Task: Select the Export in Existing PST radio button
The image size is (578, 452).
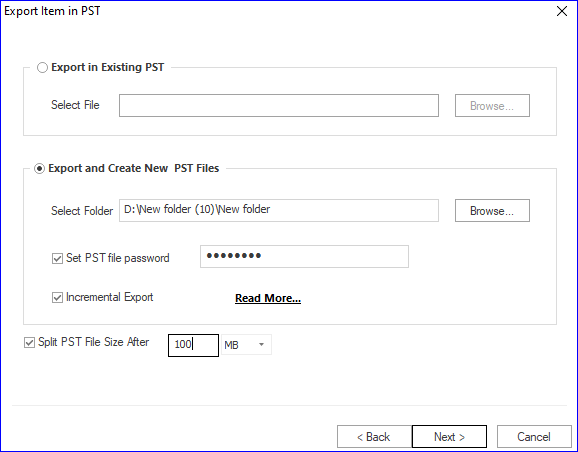Action: (x=42, y=67)
